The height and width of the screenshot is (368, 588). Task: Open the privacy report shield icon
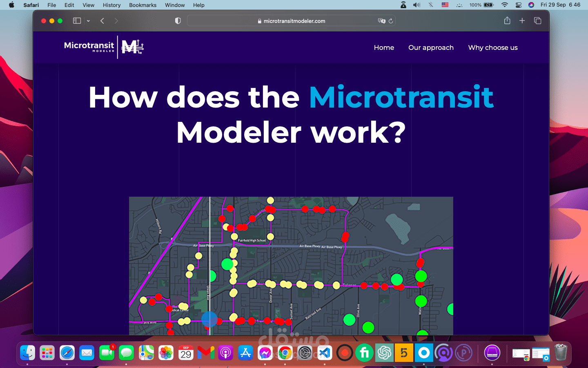click(178, 21)
